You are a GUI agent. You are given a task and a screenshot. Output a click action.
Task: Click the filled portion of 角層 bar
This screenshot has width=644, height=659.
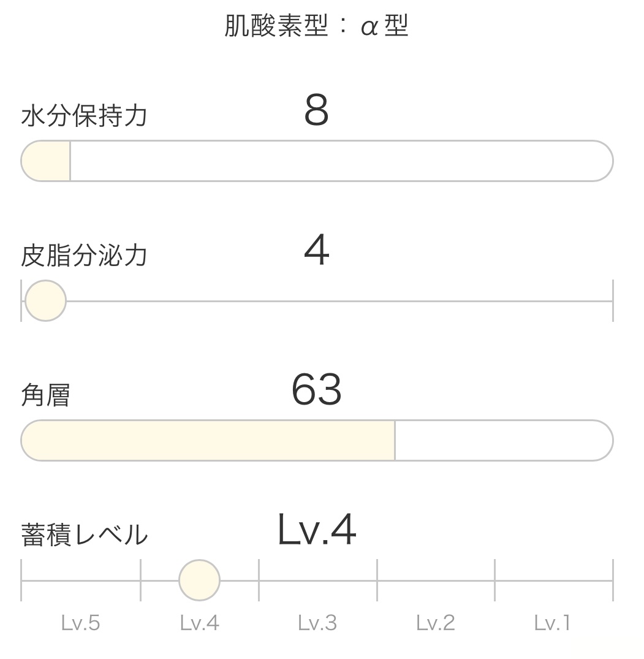pyautogui.click(x=208, y=440)
